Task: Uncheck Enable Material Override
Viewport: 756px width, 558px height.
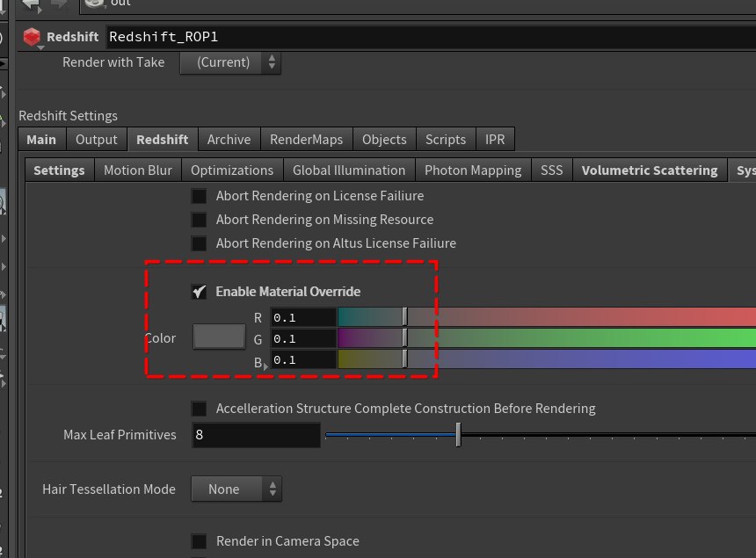Action: coord(199,292)
